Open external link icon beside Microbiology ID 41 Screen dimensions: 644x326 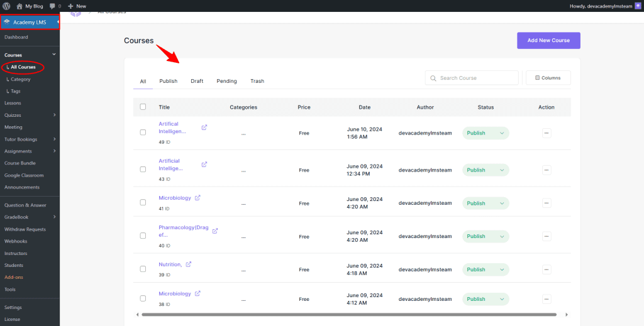coord(197,198)
